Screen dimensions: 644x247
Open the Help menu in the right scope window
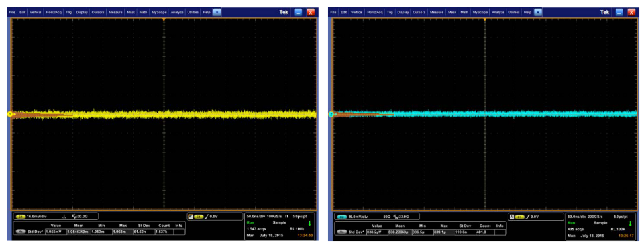pyautogui.click(x=527, y=13)
